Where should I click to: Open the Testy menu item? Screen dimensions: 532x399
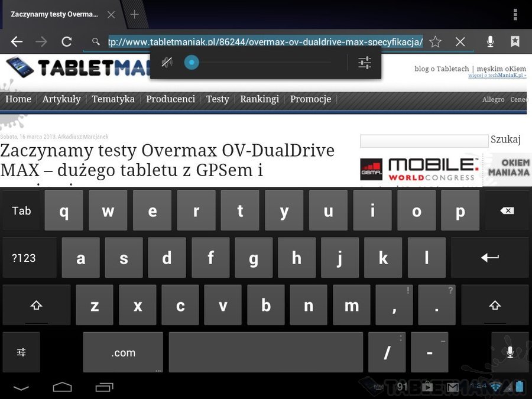(218, 99)
